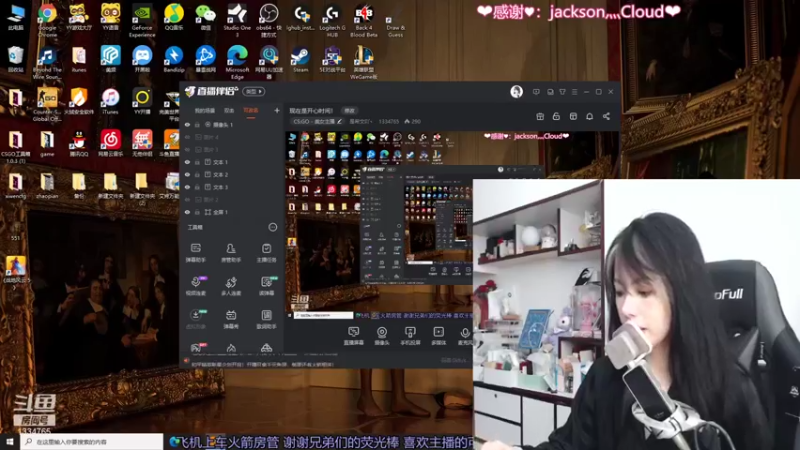Select the 摄像头 1 layer row

[232, 124]
